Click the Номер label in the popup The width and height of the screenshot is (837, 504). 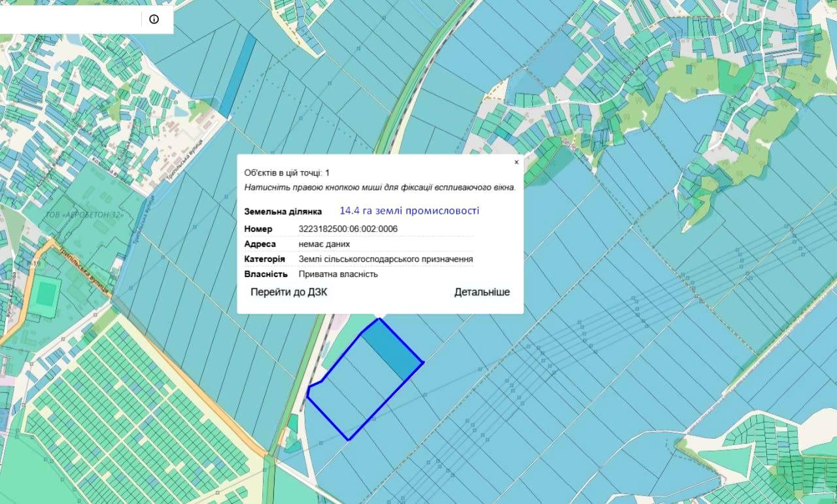click(x=258, y=229)
